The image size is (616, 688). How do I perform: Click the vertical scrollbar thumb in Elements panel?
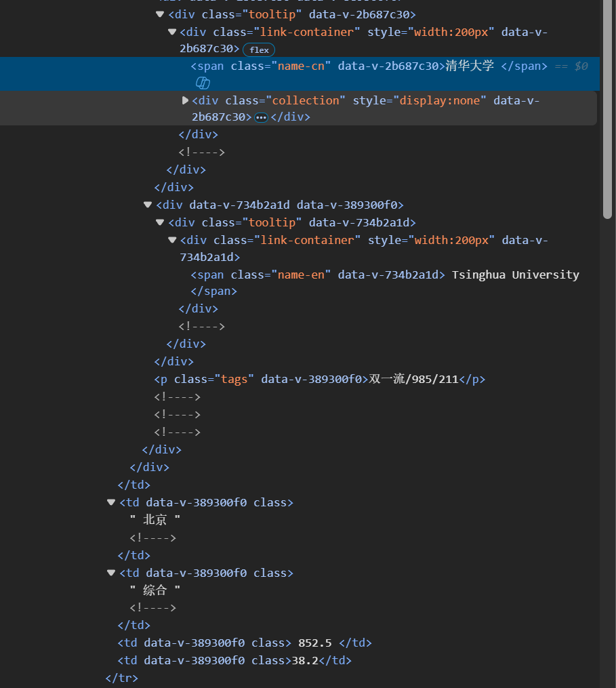pos(607,108)
